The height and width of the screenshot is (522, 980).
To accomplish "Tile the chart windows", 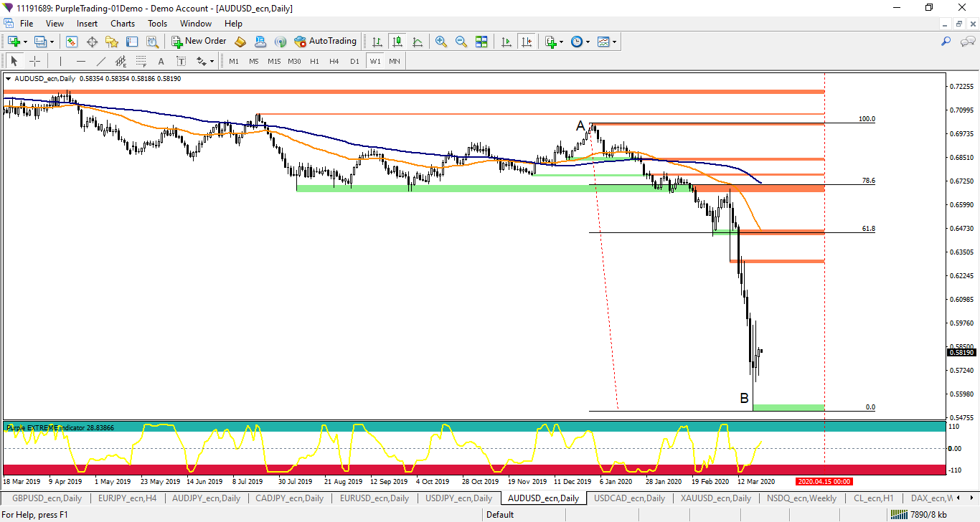I will tap(481, 42).
